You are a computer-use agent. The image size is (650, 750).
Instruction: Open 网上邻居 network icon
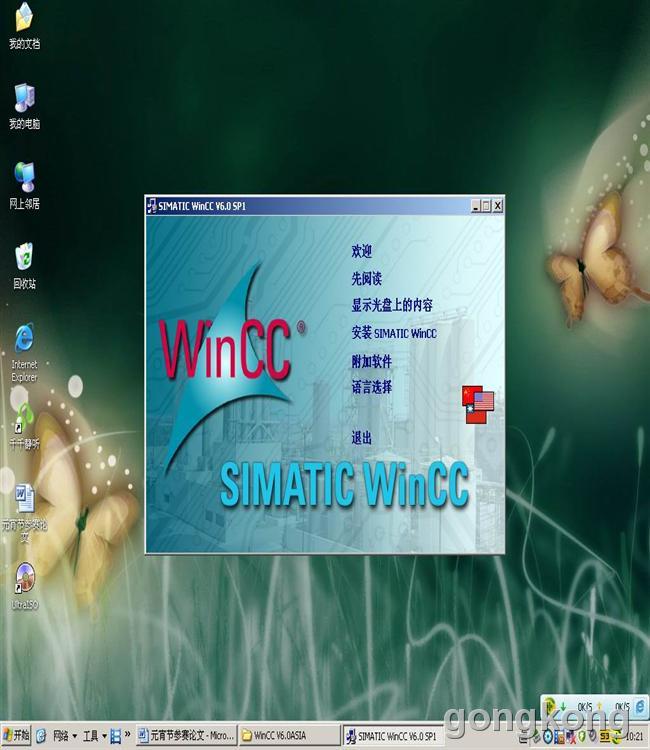pyautogui.click(x=23, y=178)
